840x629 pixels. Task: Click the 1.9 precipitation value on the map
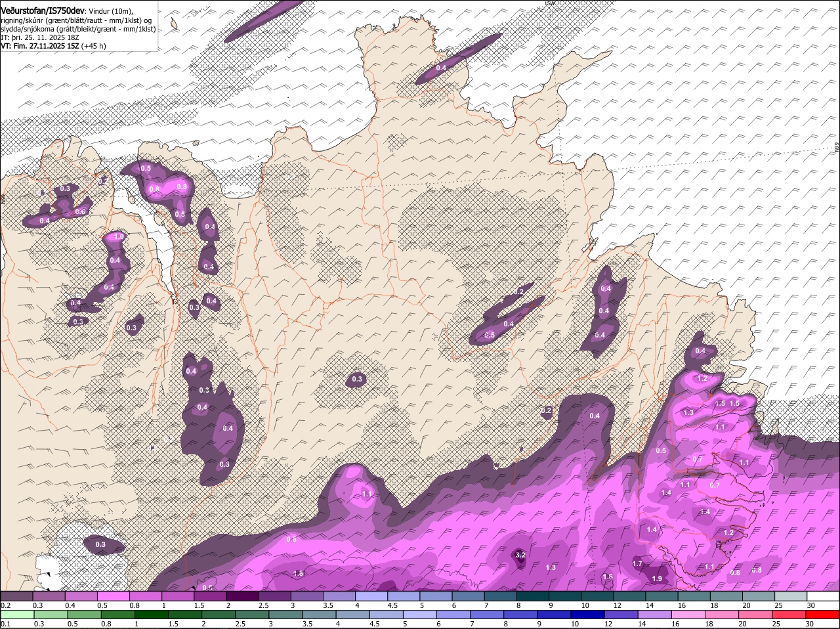coord(657,578)
